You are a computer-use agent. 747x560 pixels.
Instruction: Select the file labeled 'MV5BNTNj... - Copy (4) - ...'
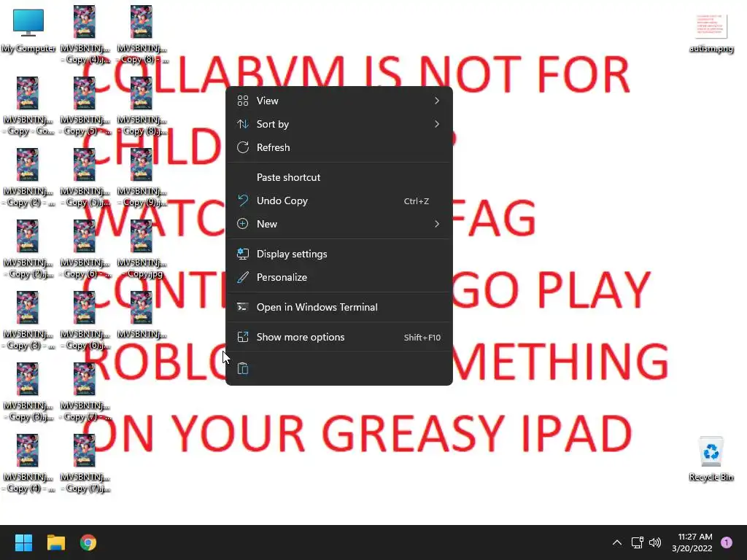(x=28, y=463)
